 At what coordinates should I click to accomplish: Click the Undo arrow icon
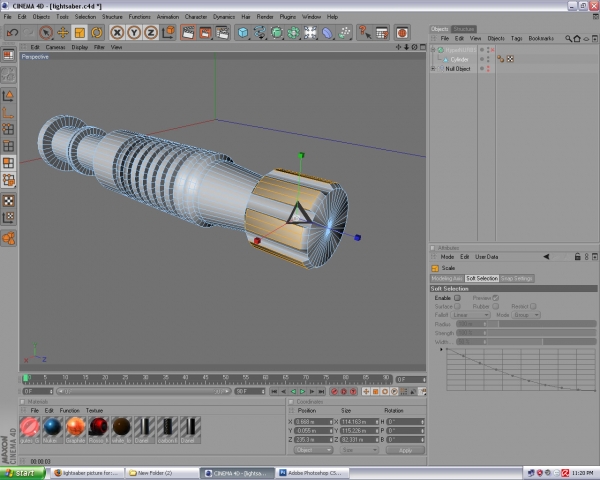click(x=12, y=33)
